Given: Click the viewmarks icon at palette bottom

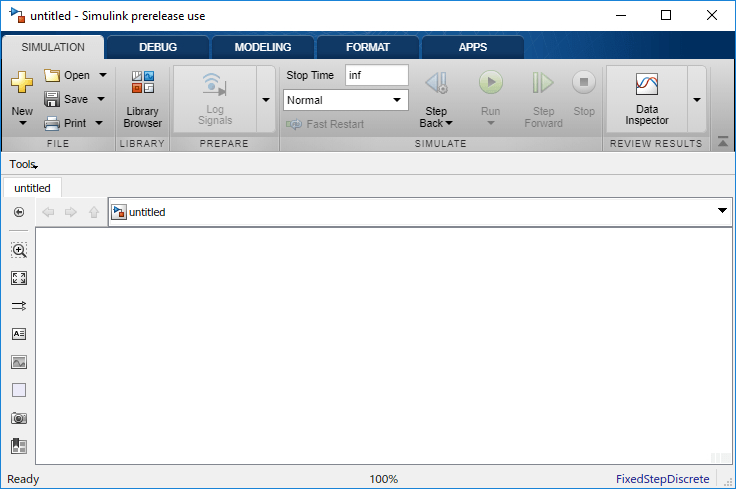Looking at the screenshot, I should click(x=19, y=446).
